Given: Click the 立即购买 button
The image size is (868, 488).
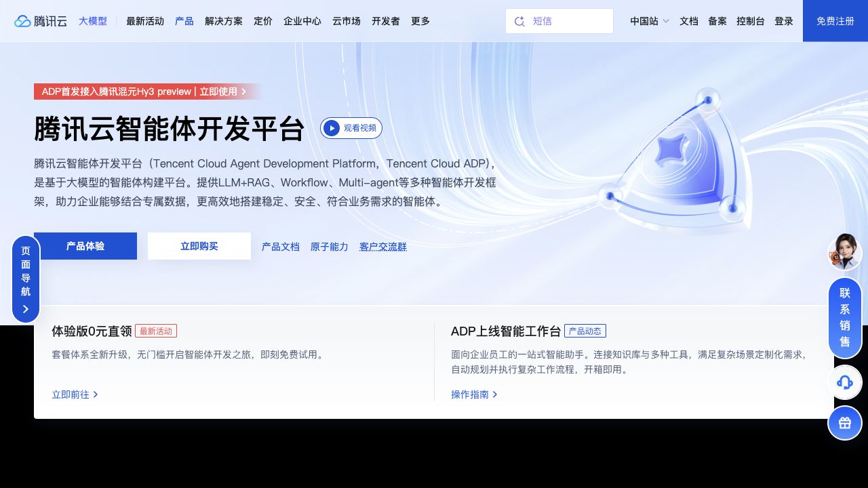Looking at the screenshot, I should 199,246.
